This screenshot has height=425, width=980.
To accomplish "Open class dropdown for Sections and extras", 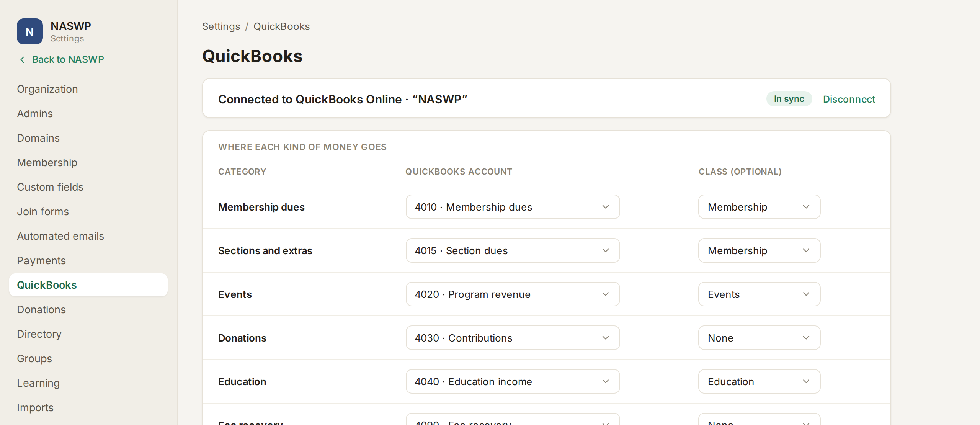I will (x=759, y=250).
